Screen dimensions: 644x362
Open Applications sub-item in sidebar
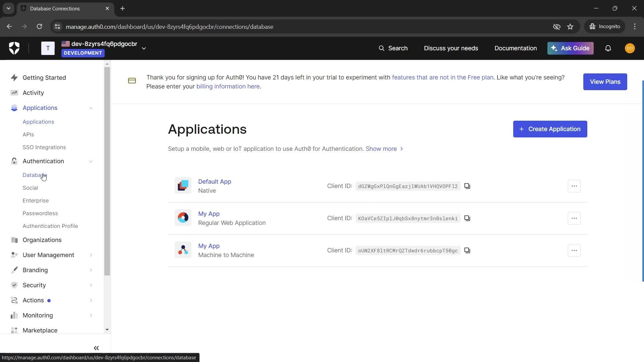(x=38, y=122)
